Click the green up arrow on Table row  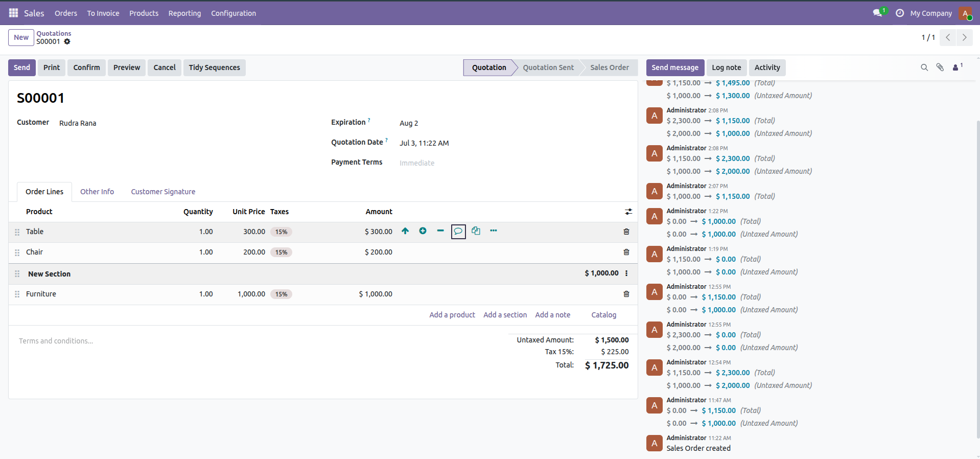[405, 231]
